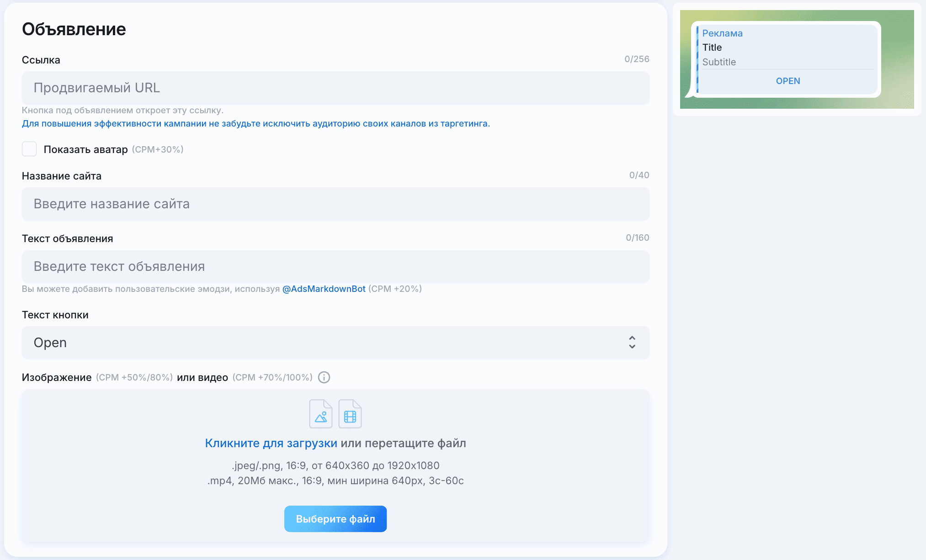Click the Введите текст объявления field
926x560 pixels.
coord(335,266)
